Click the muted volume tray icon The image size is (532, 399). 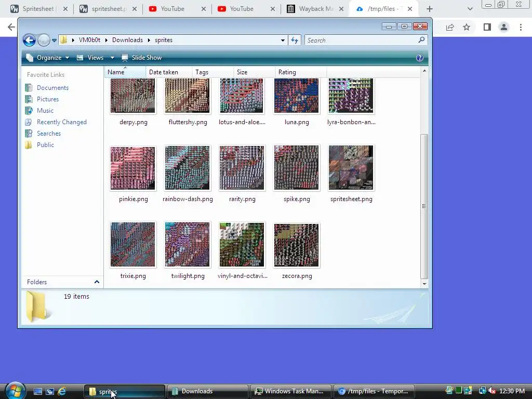492,391
